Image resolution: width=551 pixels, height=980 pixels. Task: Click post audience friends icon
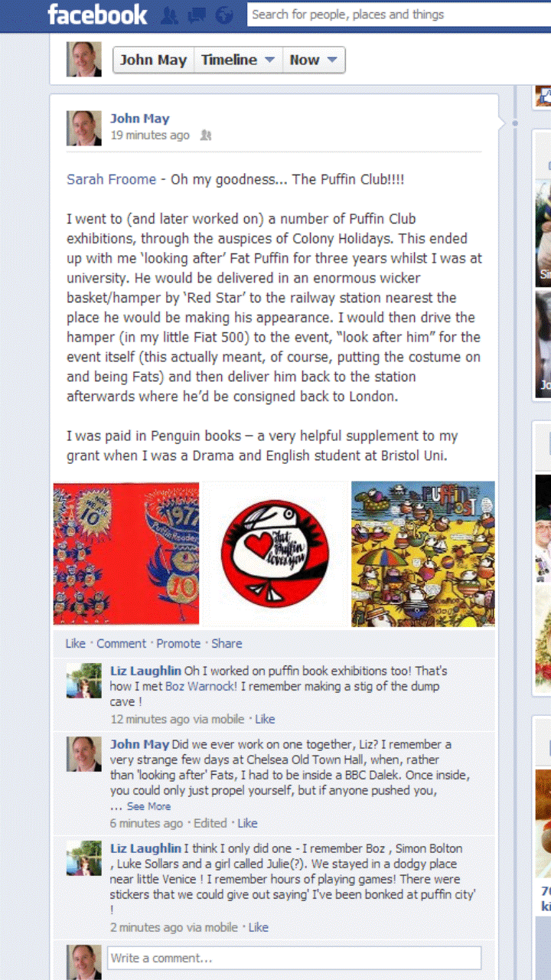pos(205,136)
